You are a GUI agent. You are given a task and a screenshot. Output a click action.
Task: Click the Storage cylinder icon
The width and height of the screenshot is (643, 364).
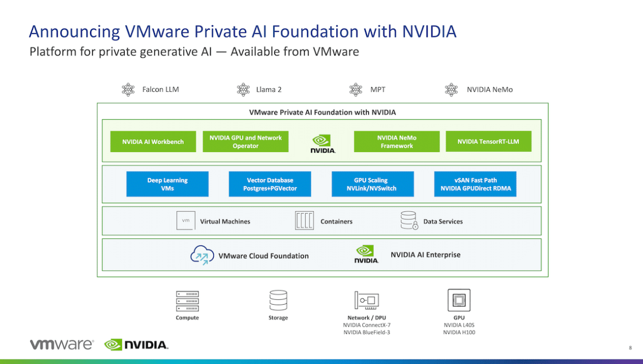coord(278,300)
